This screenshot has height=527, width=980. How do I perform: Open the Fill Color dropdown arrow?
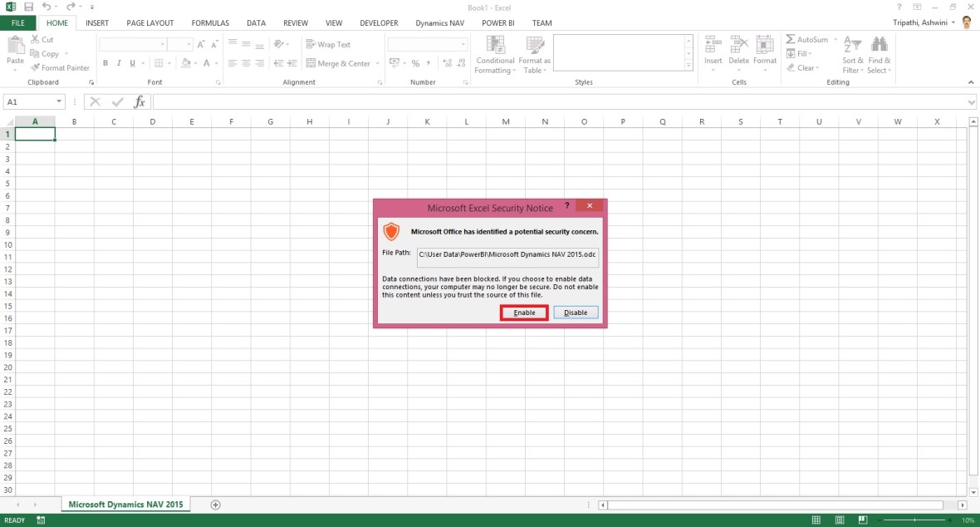pos(194,63)
